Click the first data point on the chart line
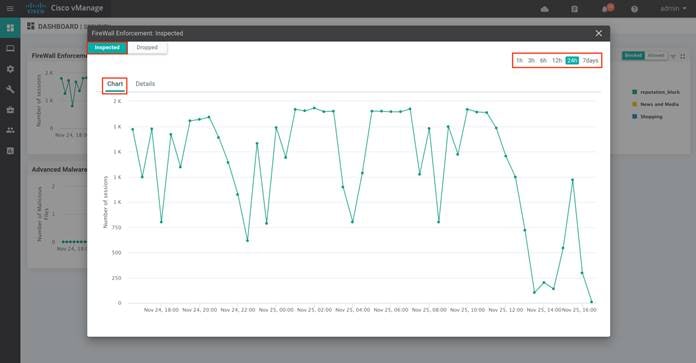The height and width of the screenshot is (363, 696). pyautogui.click(x=133, y=129)
